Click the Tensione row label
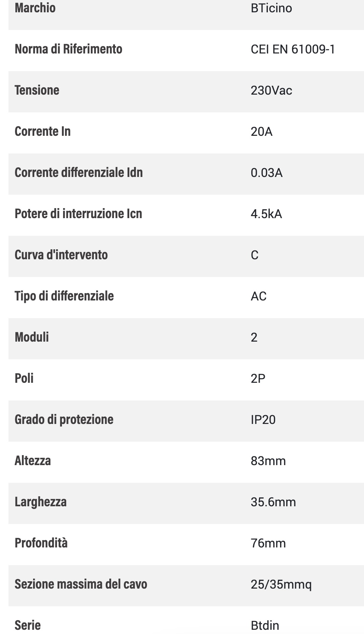The width and height of the screenshot is (364, 634). (x=37, y=90)
